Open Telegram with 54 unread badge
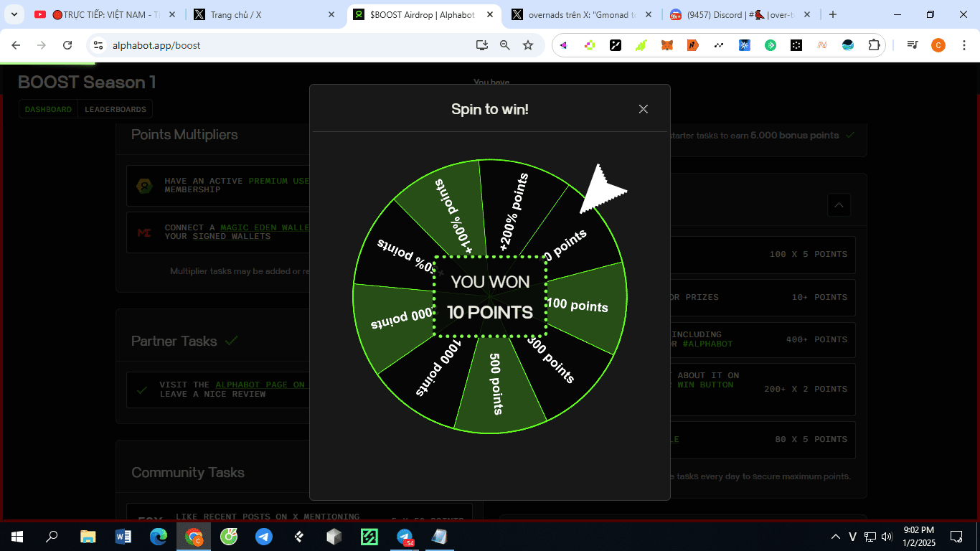The height and width of the screenshot is (551, 980). (x=405, y=536)
